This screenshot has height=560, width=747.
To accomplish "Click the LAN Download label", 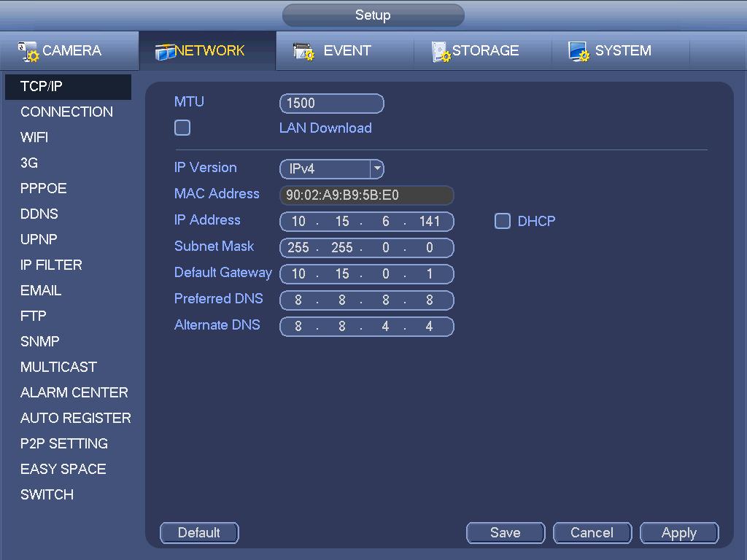I will pyautogui.click(x=325, y=128).
